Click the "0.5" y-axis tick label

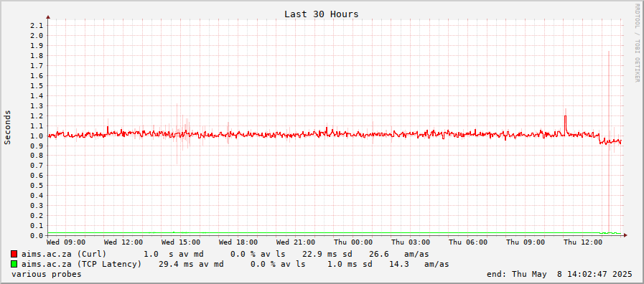coord(36,186)
